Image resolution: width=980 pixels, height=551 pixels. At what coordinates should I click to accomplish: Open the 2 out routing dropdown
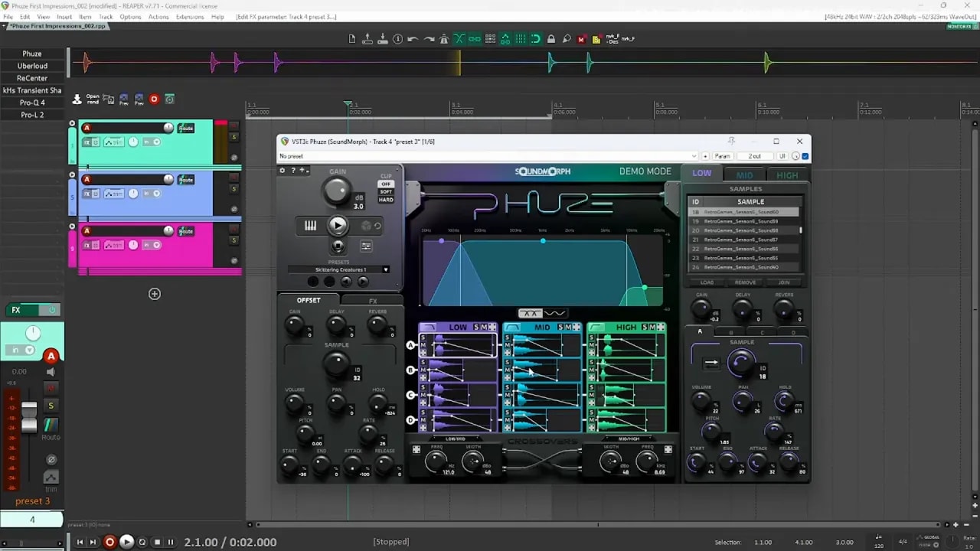click(756, 156)
